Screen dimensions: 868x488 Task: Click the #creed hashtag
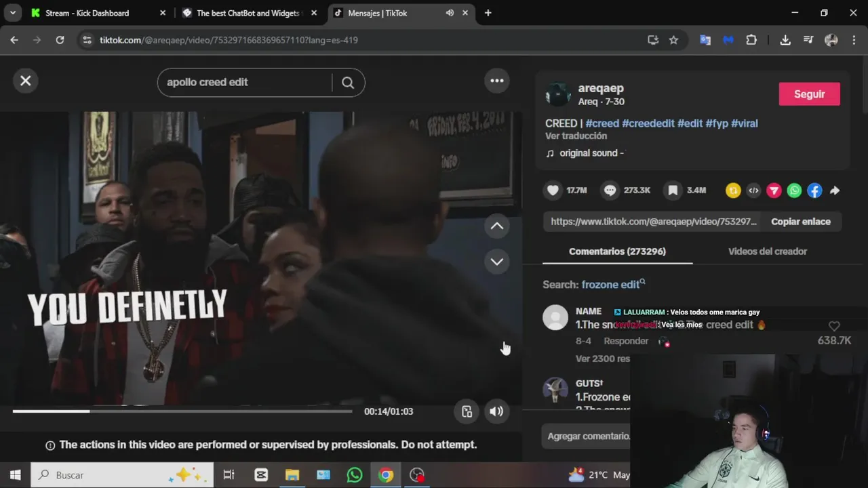coord(602,123)
